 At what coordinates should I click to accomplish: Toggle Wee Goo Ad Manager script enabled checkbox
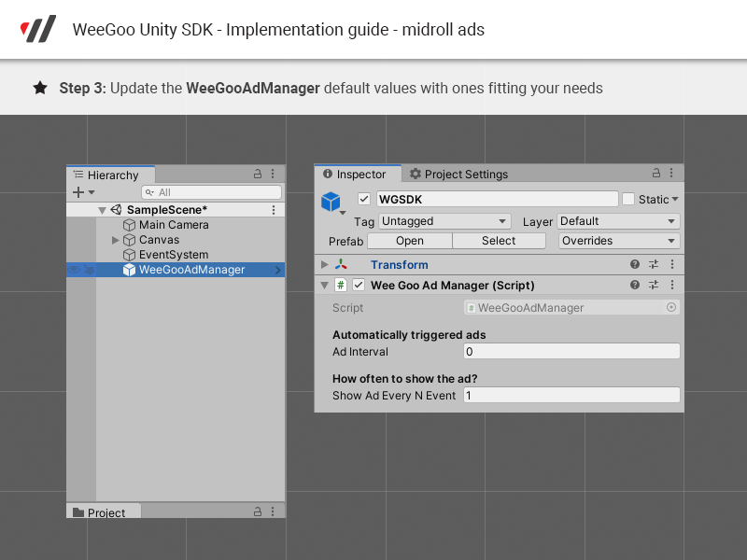[359, 286]
